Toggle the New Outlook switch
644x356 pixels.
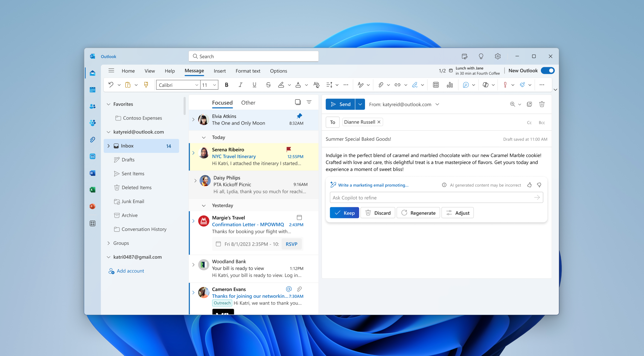548,70
